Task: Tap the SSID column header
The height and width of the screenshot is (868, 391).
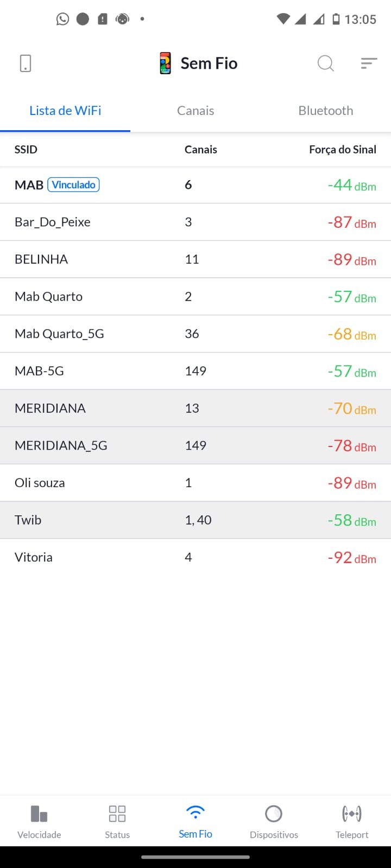Action: pyautogui.click(x=26, y=150)
